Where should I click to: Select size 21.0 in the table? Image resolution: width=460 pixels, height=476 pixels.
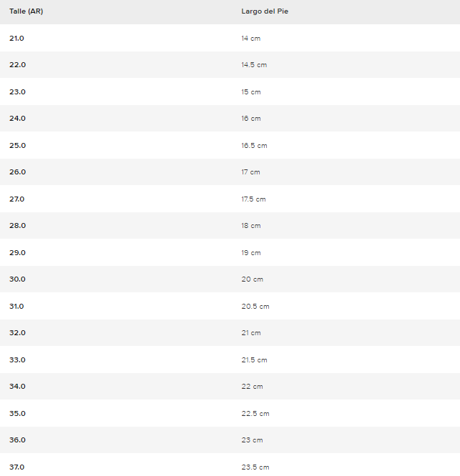coord(17,38)
